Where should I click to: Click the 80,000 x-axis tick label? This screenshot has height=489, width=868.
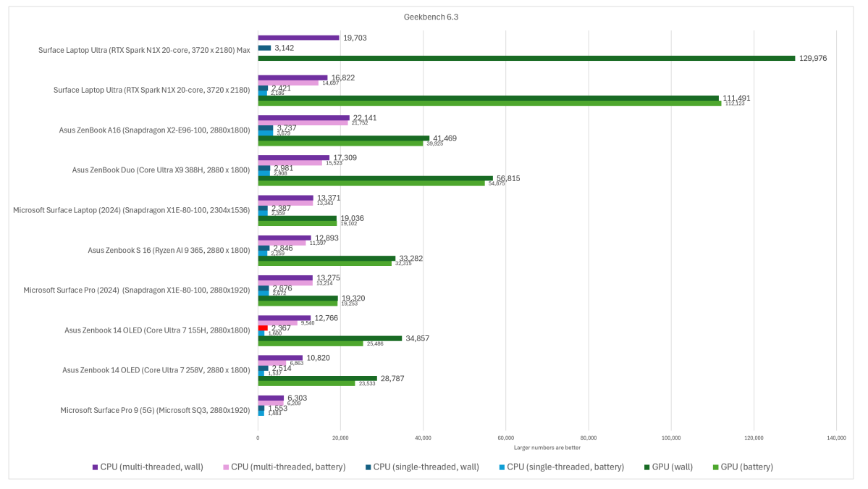click(589, 438)
